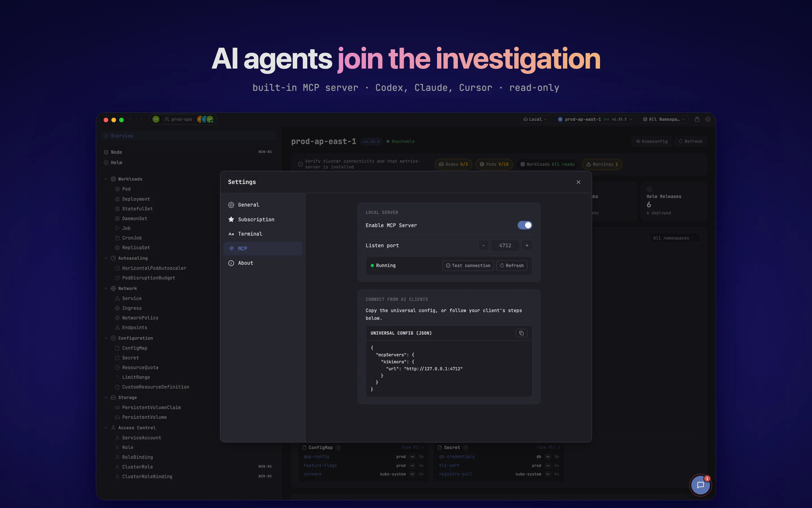Viewport: 812px width, 508px height.
Task: Open StatefulSet in the sidebar
Action: coord(137,209)
